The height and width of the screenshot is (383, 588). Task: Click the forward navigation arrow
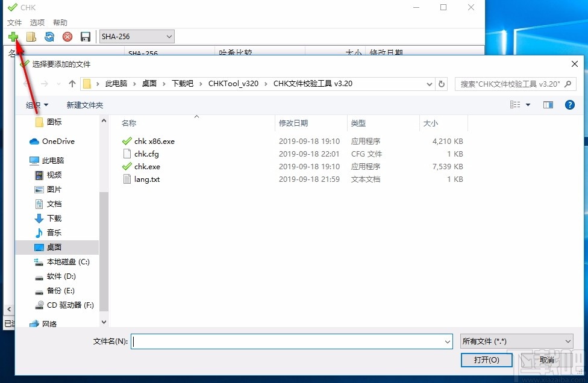point(44,84)
